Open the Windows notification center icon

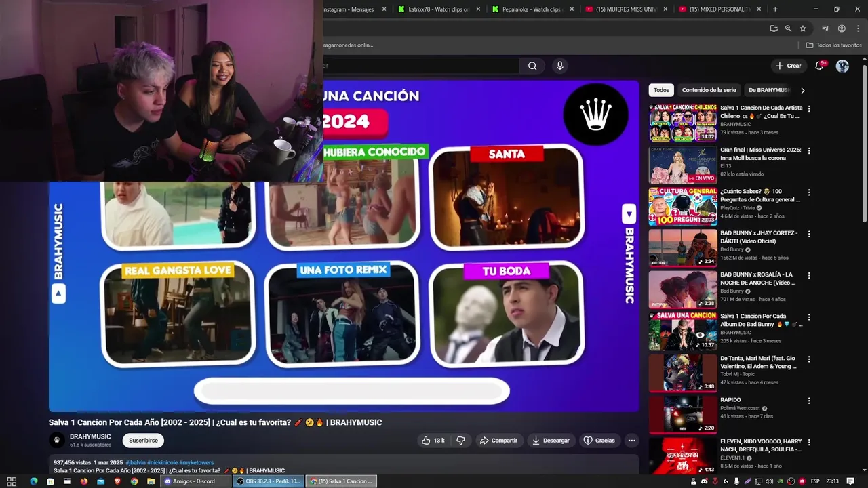click(850, 481)
